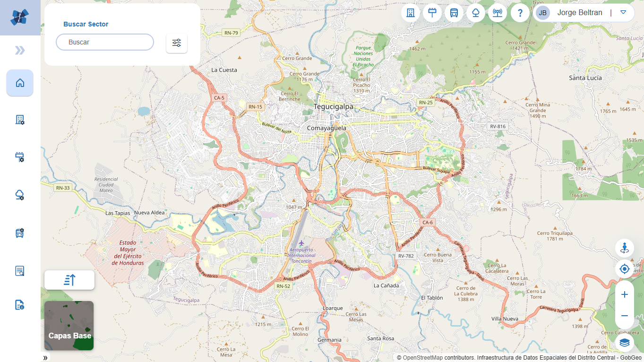
Task: Click the Buscar sector search field
Action: (x=105, y=42)
